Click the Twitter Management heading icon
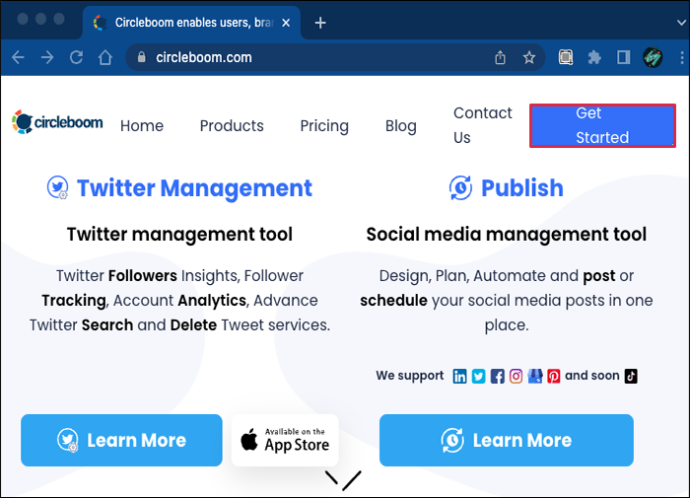Screen dimensions: 690x498 [58, 187]
